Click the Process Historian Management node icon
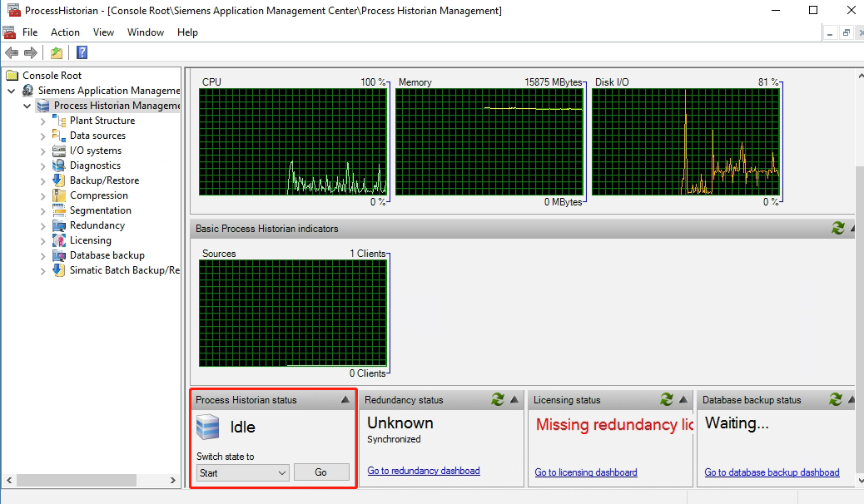 (x=43, y=105)
